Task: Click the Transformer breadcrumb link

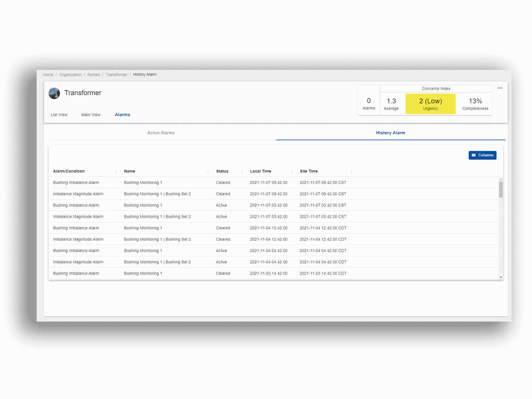Action: click(x=117, y=74)
